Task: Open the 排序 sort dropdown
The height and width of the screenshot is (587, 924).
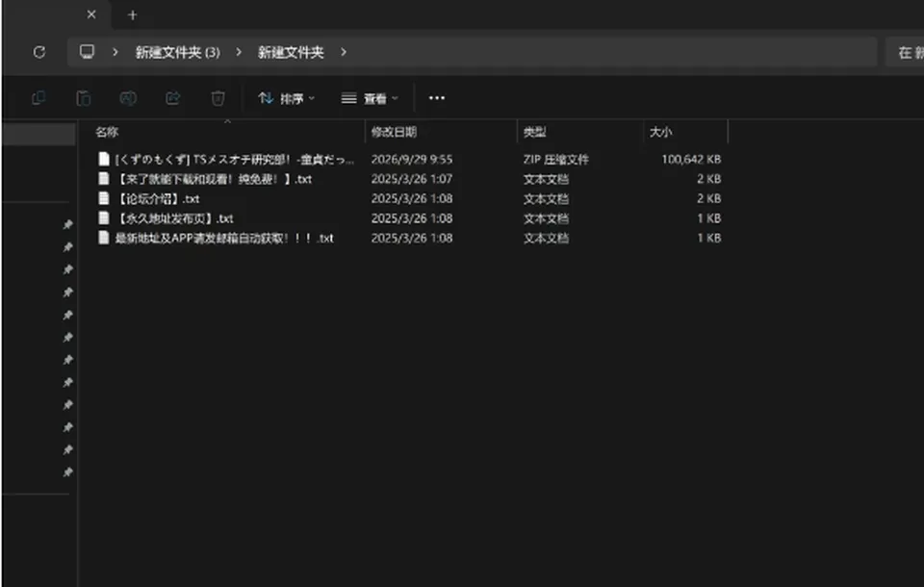Action: 287,98
